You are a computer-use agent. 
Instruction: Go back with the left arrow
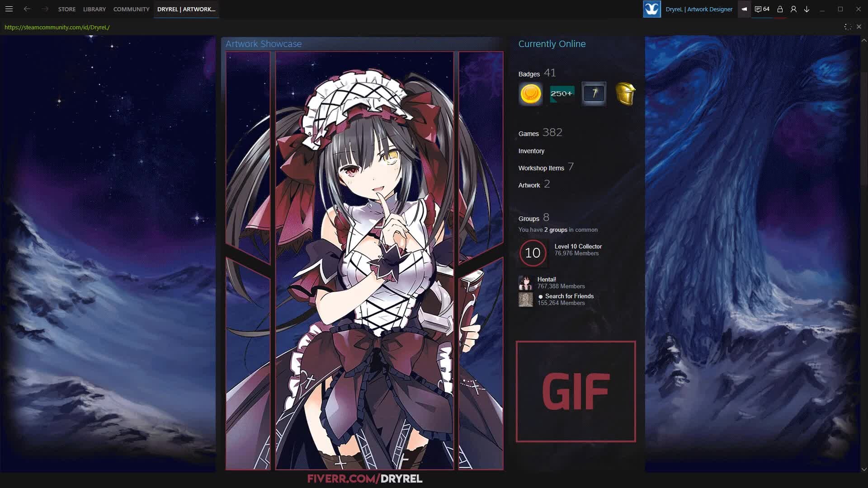click(x=27, y=9)
